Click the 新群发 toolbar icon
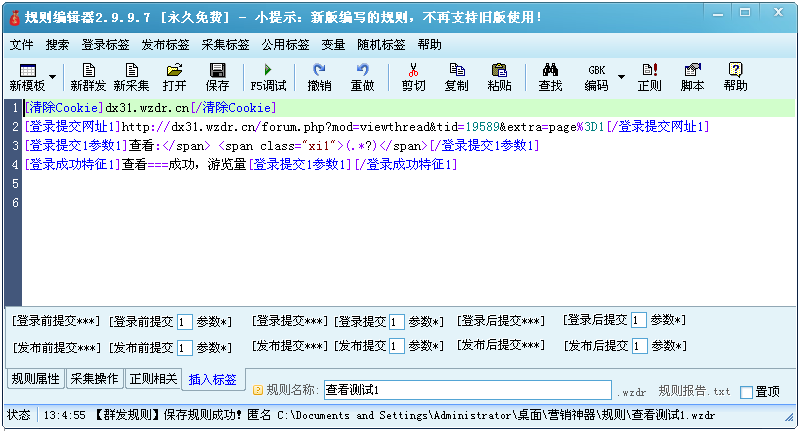This screenshot has height=431, width=798. click(88, 76)
